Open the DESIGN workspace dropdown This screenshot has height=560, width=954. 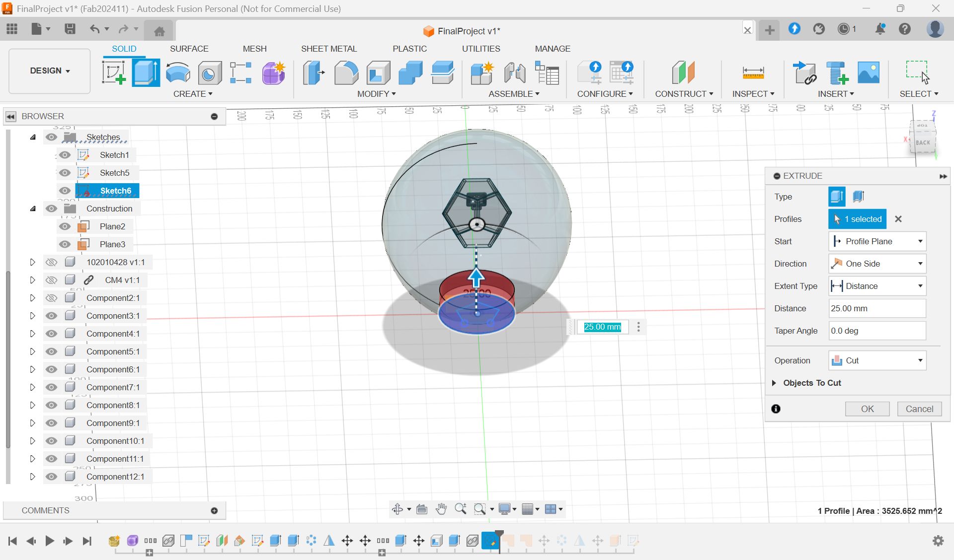click(x=50, y=70)
